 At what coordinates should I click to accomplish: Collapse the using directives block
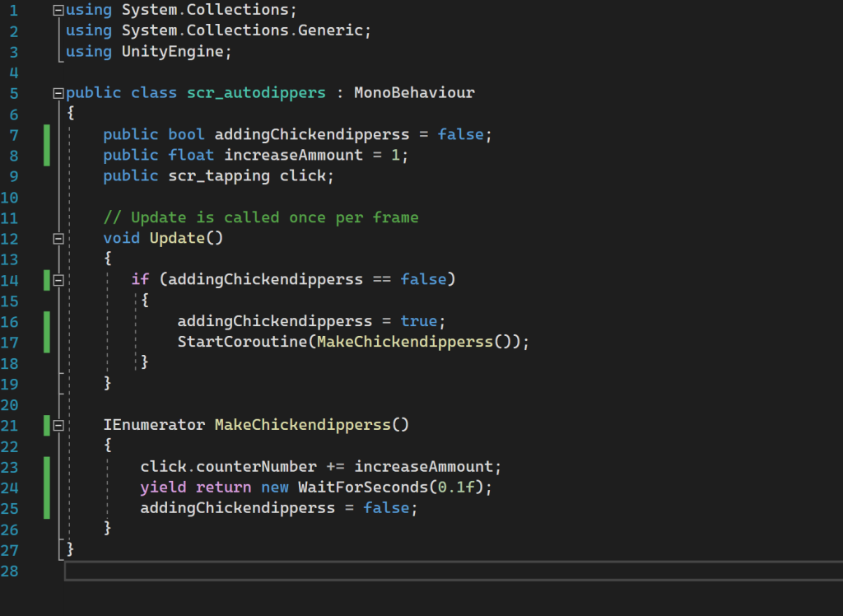tap(58, 11)
